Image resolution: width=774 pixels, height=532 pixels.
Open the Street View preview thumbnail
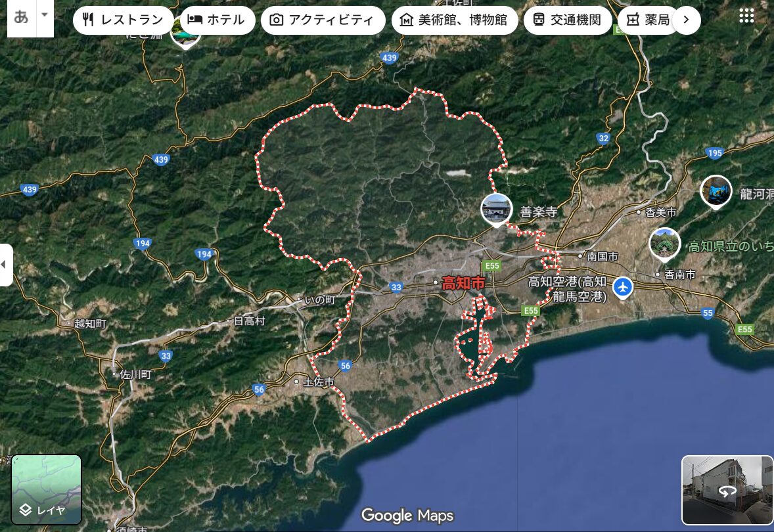727,490
